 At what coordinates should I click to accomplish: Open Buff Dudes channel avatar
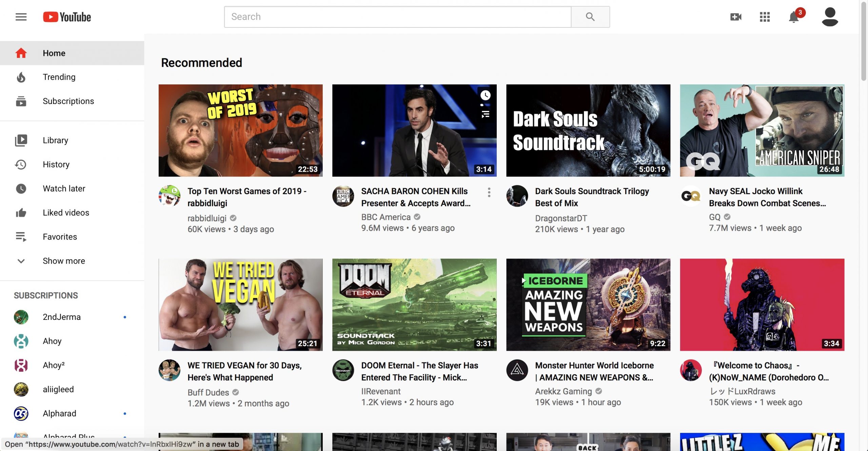click(170, 370)
